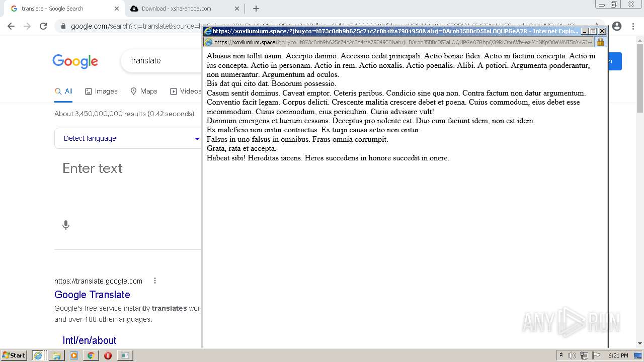Image resolution: width=644 pixels, height=362 pixels.
Task: Open a new Chrome tab
Action: 256,9
